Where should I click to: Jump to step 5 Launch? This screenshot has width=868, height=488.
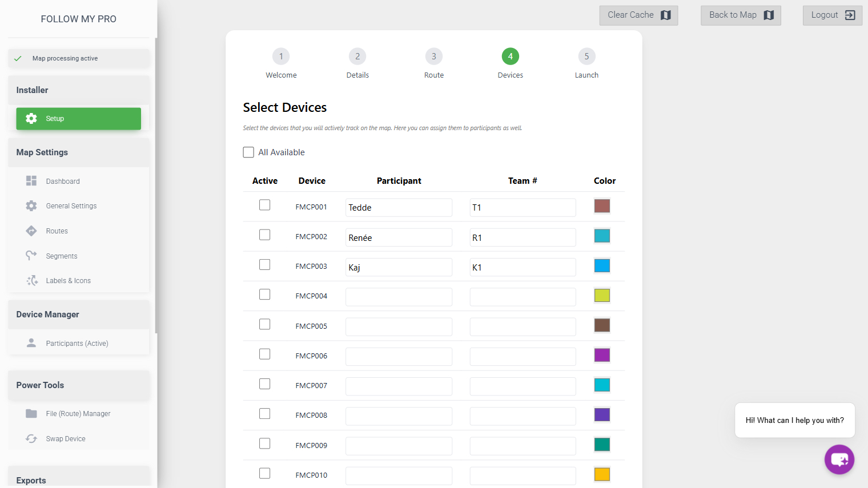(586, 57)
